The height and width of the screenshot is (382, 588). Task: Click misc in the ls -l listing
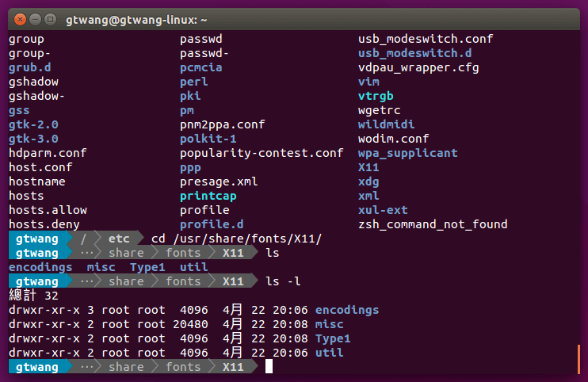329,324
